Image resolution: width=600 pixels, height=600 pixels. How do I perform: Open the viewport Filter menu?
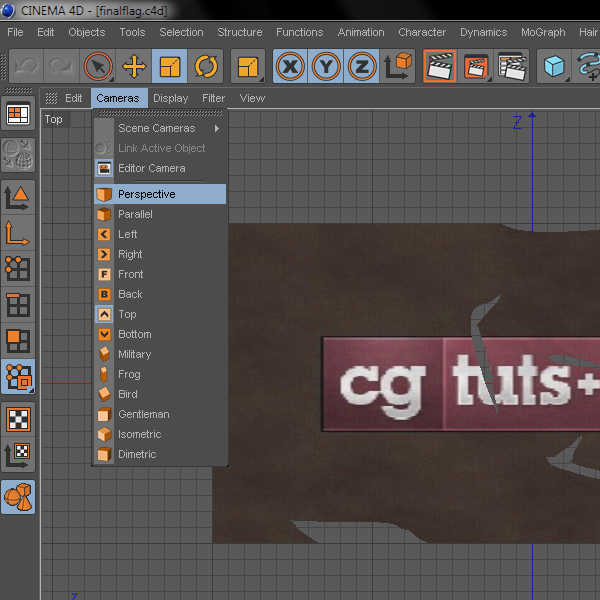click(x=214, y=98)
